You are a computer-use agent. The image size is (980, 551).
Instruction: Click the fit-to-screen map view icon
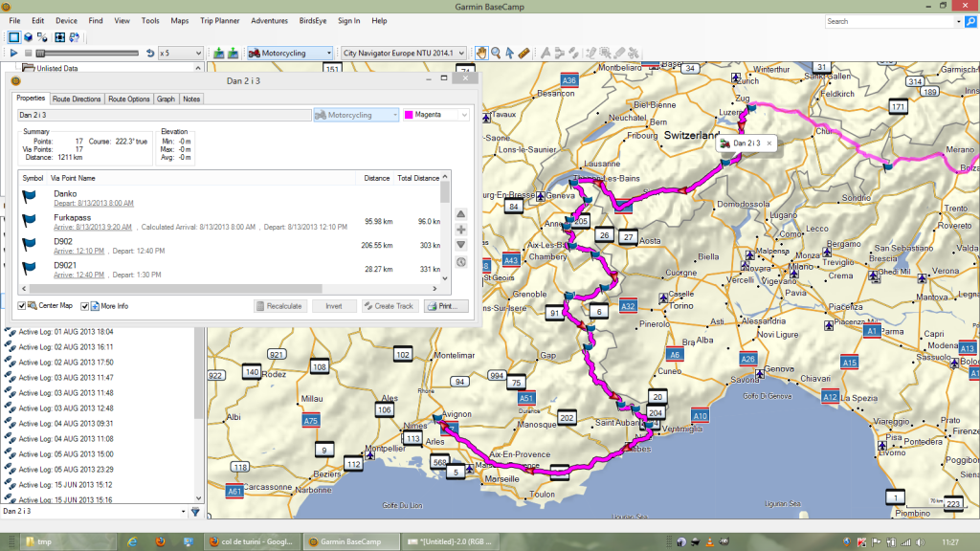[60, 37]
